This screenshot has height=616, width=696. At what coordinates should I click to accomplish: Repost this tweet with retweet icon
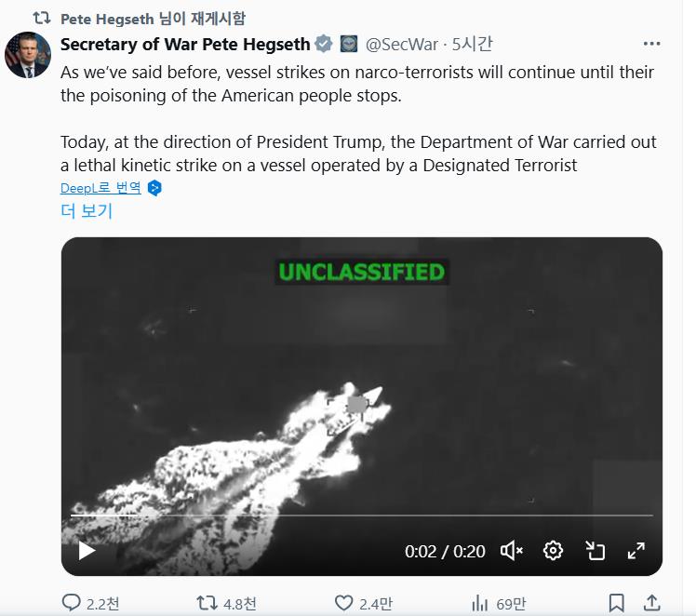pos(207,603)
